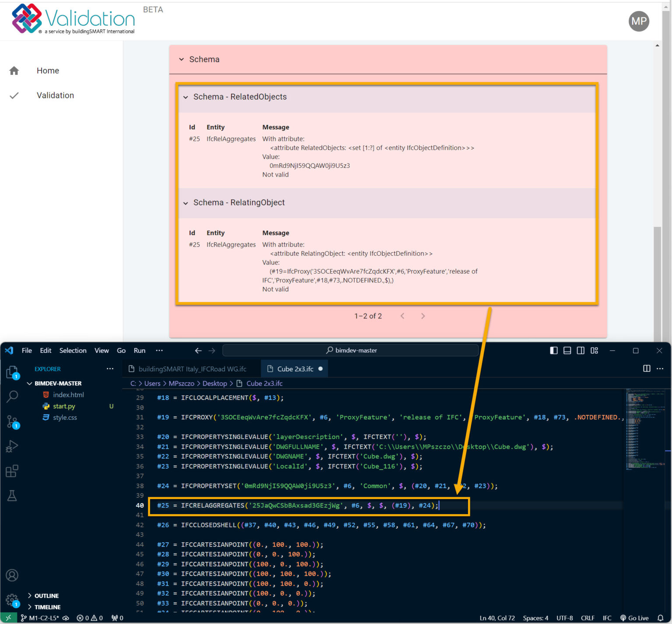This screenshot has width=672, height=624.
Task: Start Go Live server from status bar
Action: tap(634, 618)
